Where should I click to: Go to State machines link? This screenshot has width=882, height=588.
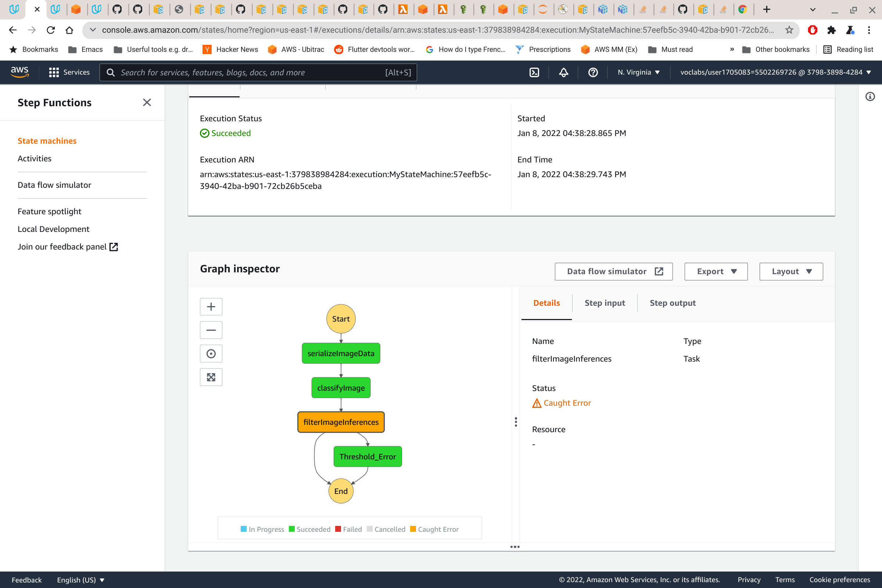click(x=47, y=141)
